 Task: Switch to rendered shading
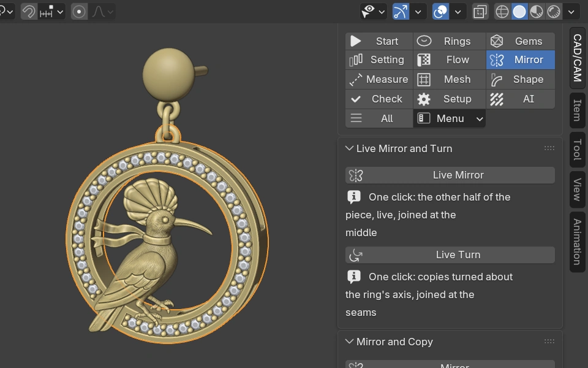point(554,12)
